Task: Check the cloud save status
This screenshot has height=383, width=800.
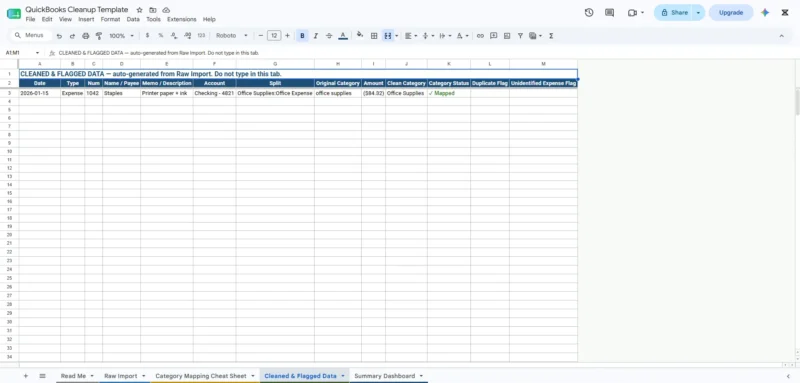Action: pos(166,10)
